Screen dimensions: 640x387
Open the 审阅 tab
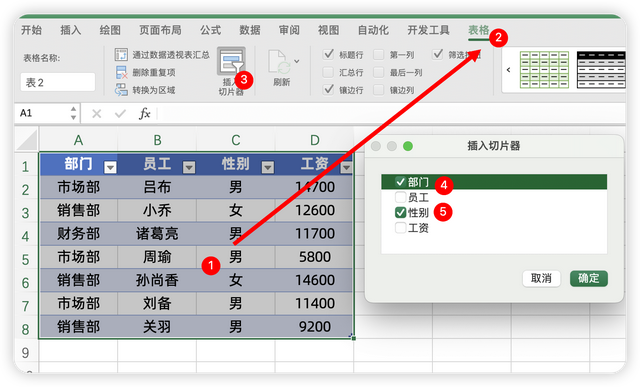(x=289, y=30)
